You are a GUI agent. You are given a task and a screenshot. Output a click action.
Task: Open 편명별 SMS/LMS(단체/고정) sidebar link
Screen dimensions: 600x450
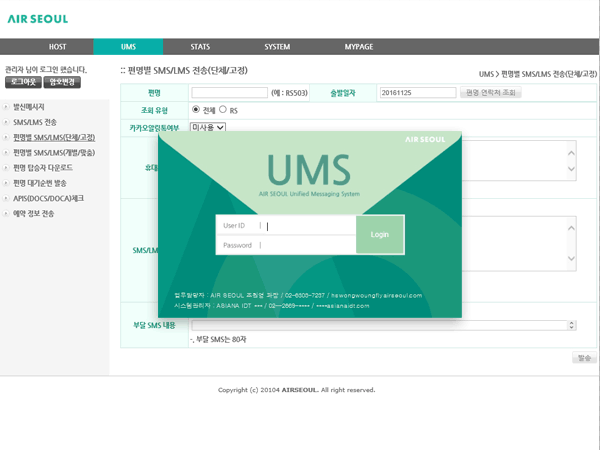pyautogui.click(x=54, y=137)
